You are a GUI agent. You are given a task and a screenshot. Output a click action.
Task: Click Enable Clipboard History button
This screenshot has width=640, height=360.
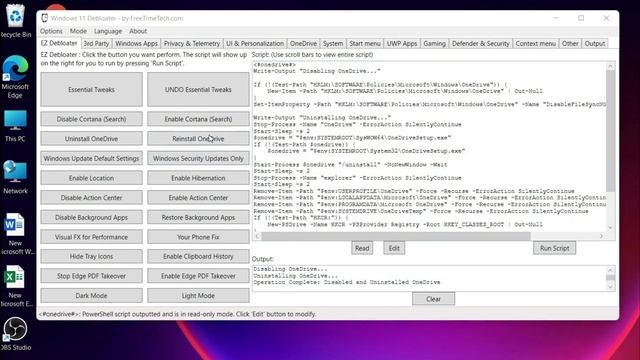coord(198,256)
